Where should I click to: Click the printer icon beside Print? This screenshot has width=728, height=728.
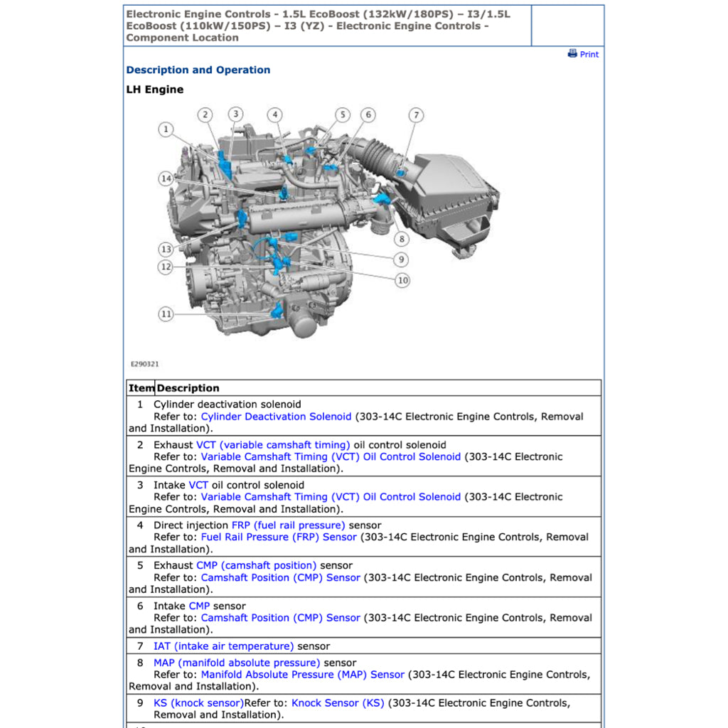pos(572,54)
